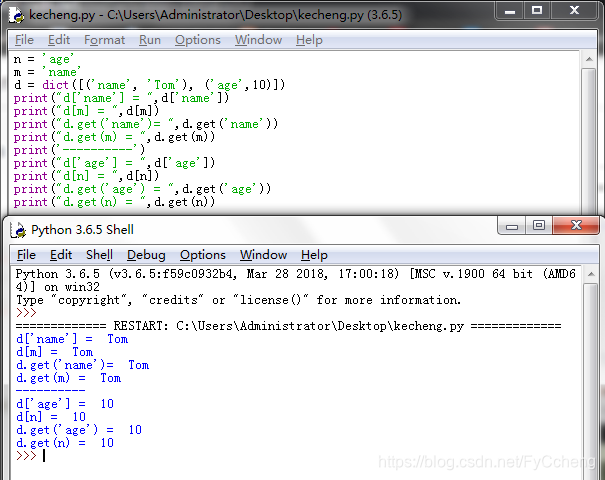The width and height of the screenshot is (605, 480).
Task: Click the Shell vertical scrollbar track
Action: click(591, 380)
